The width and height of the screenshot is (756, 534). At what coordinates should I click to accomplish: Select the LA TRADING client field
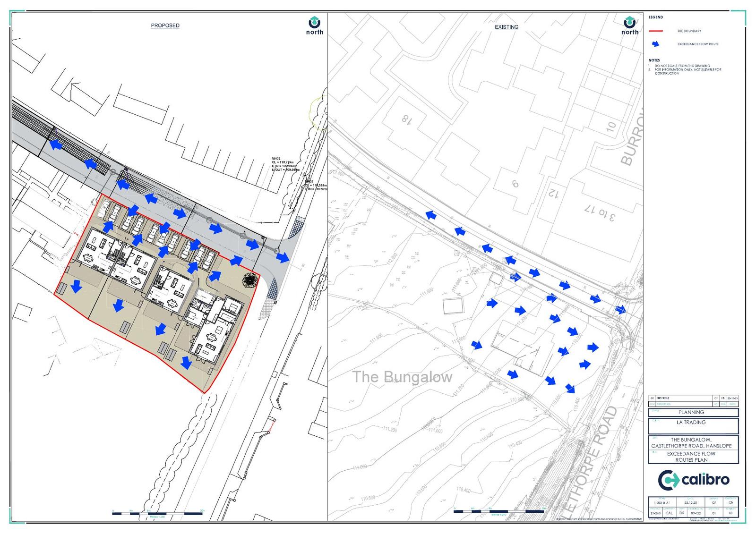pos(691,423)
